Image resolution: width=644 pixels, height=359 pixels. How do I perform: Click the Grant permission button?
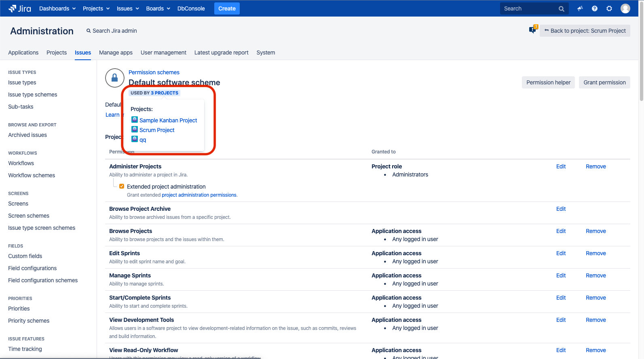pos(604,82)
